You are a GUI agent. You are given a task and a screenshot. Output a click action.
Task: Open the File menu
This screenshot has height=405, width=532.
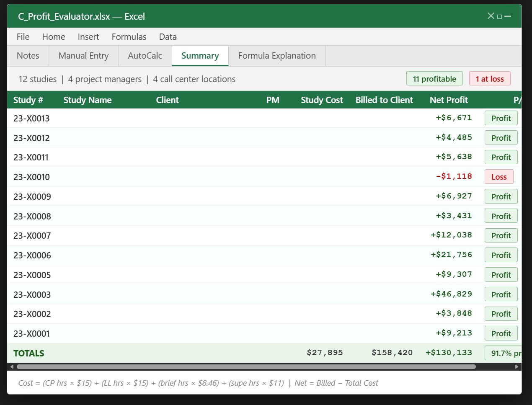click(23, 37)
